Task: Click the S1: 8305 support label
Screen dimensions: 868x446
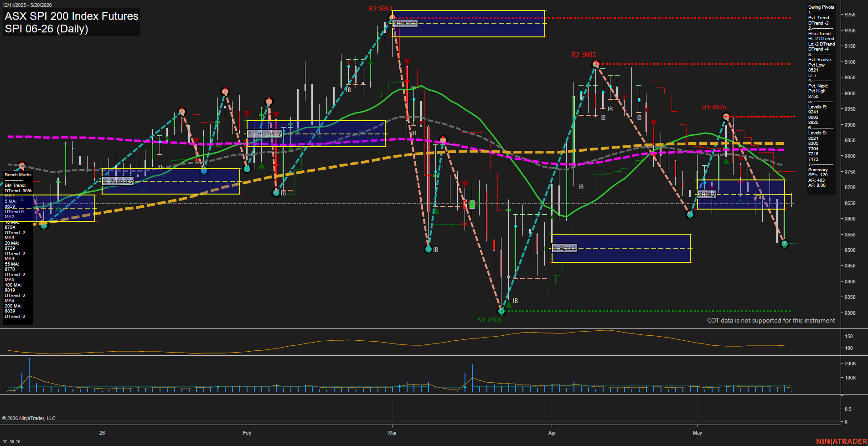Action: (x=489, y=320)
